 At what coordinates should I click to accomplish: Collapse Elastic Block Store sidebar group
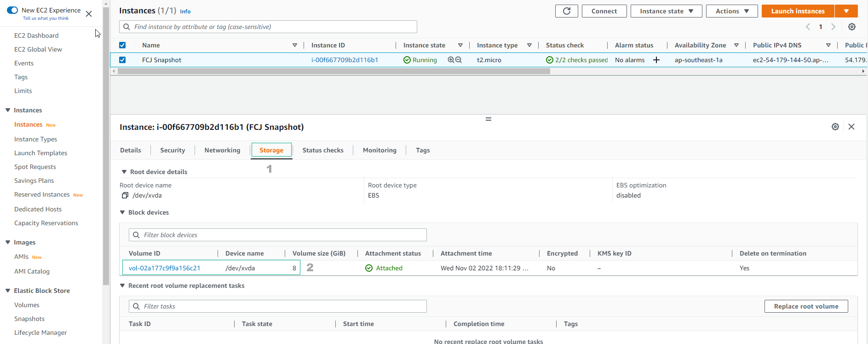tap(8, 291)
